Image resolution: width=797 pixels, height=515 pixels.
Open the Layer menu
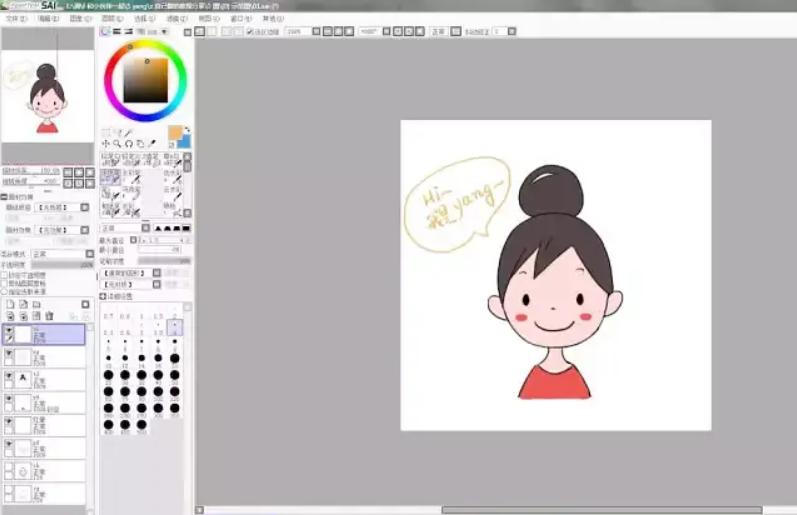coord(112,18)
